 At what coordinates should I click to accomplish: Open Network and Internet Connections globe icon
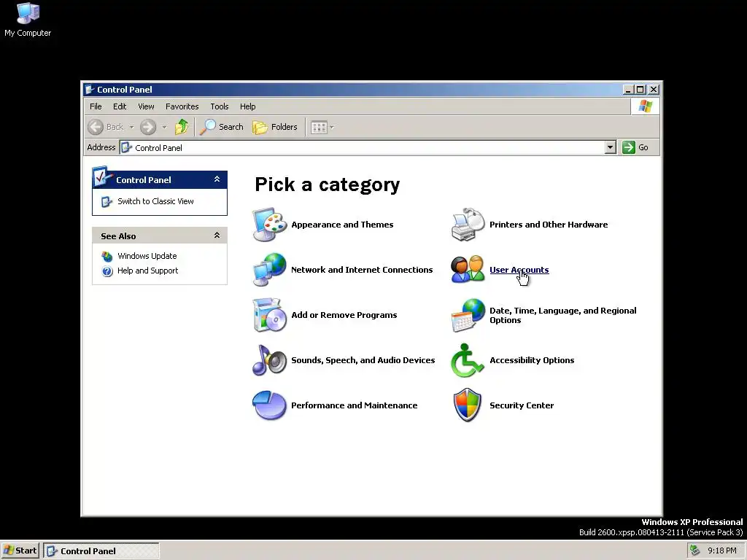point(270,270)
